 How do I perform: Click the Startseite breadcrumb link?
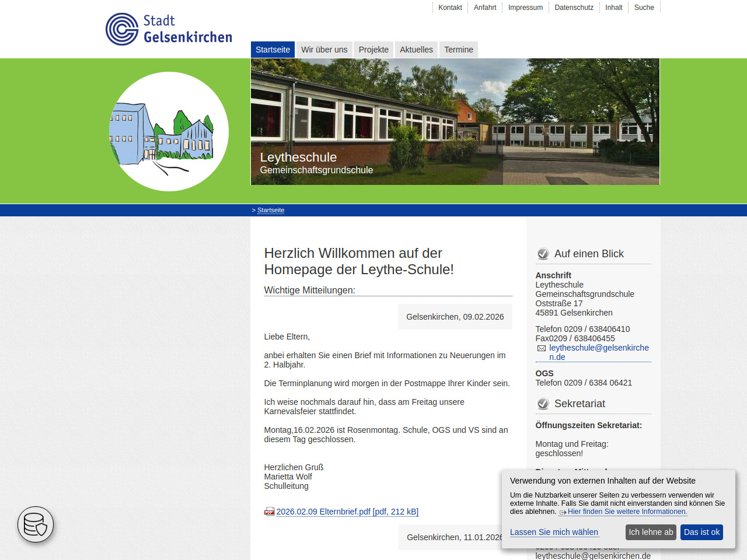click(271, 210)
